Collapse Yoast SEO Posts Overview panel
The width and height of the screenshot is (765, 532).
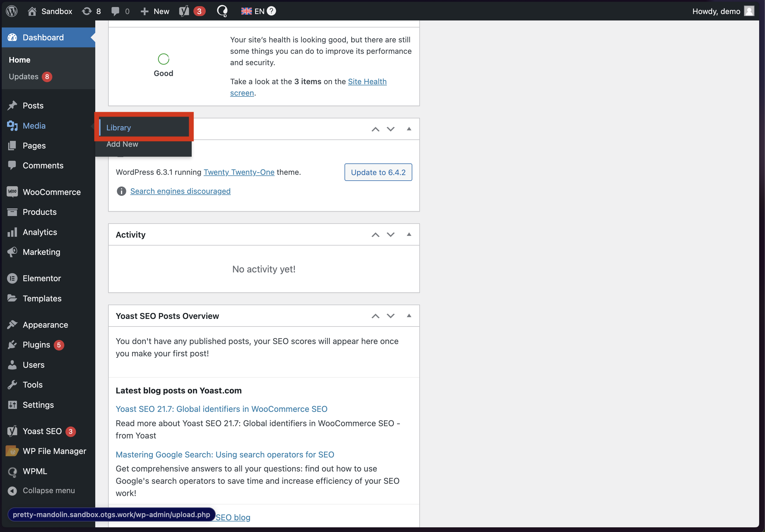pos(409,316)
